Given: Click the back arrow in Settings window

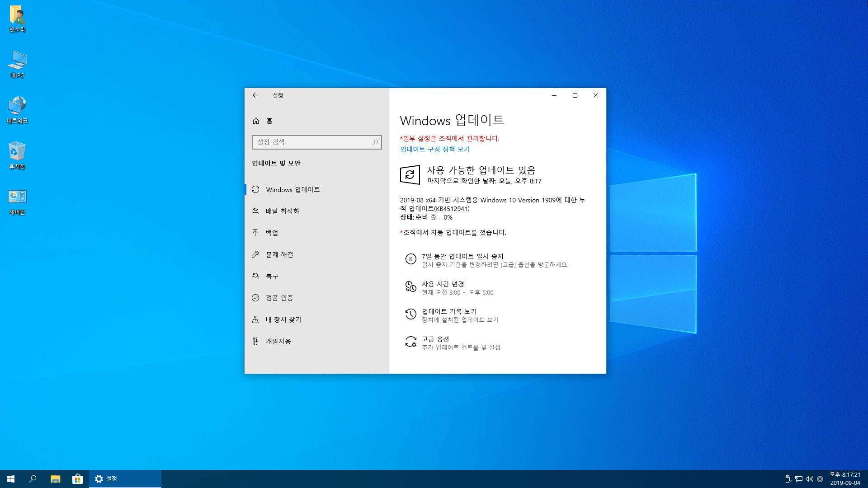Looking at the screenshot, I should click(x=255, y=95).
